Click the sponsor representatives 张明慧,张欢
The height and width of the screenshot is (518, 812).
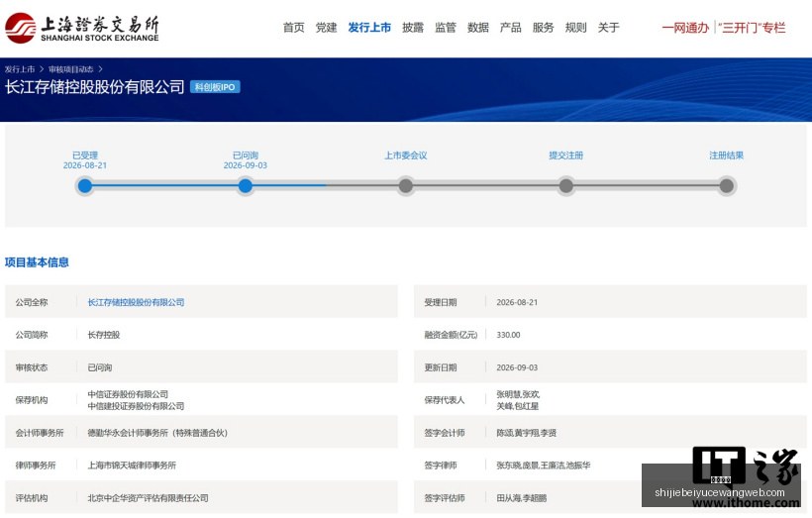coord(518,394)
